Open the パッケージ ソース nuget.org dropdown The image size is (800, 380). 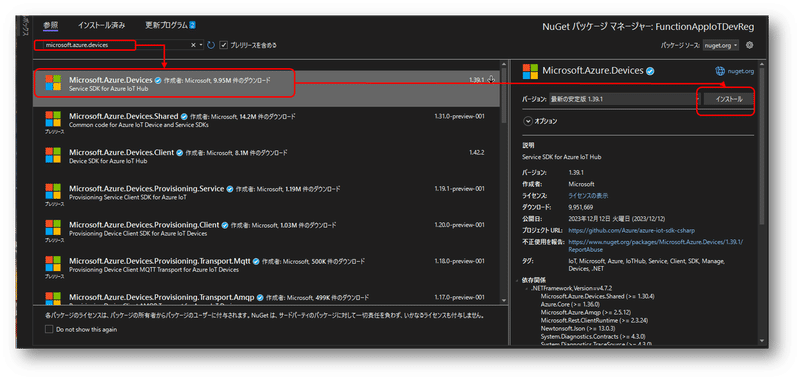click(x=720, y=45)
